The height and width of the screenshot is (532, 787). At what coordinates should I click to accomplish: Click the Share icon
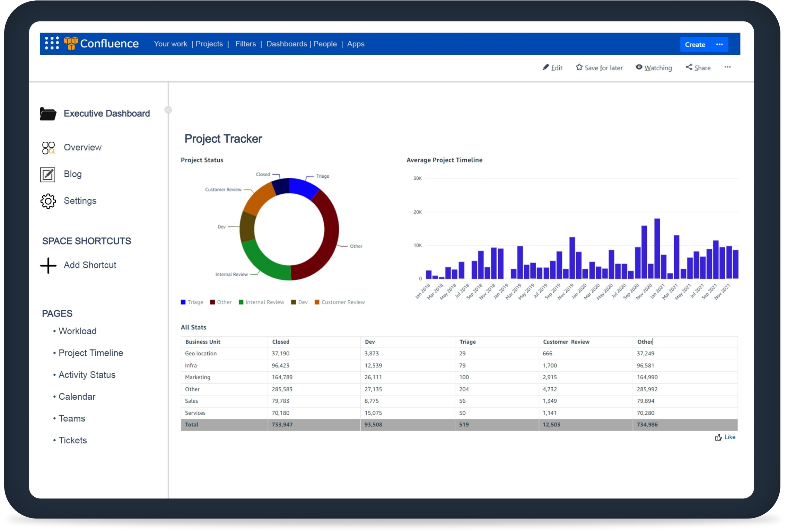click(689, 67)
